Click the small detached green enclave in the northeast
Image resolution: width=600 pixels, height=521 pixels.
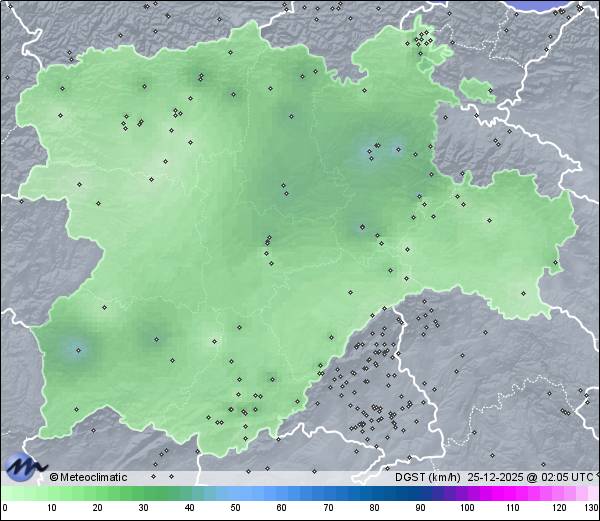477,91
